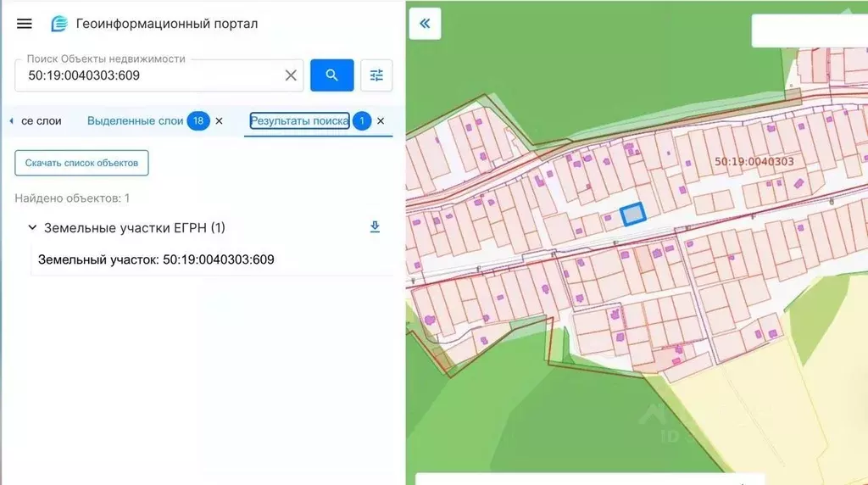Open the все слои tab

(40, 121)
